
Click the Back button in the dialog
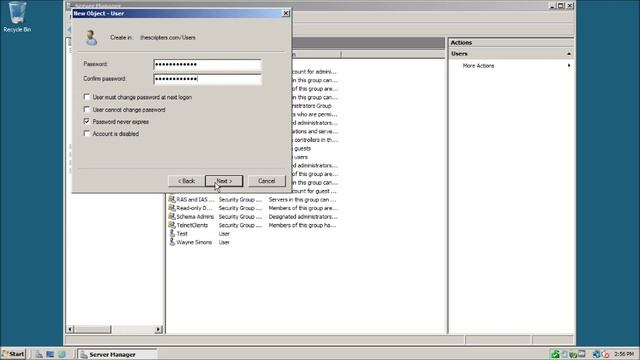tap(186, 181)
